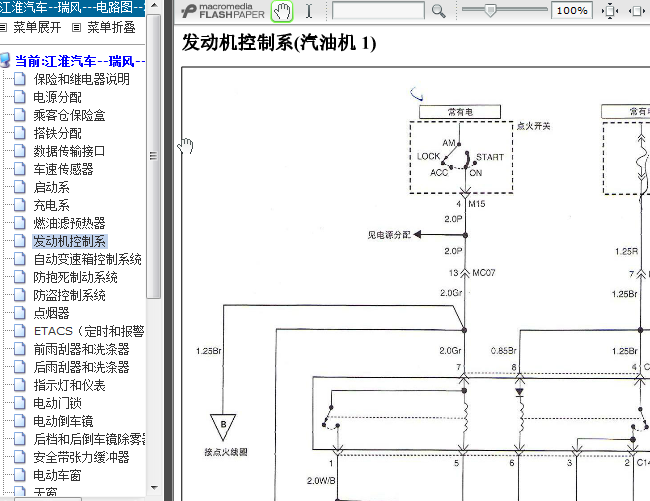Click the sidebar vertical scrollbar thumb

click(154, 156)
